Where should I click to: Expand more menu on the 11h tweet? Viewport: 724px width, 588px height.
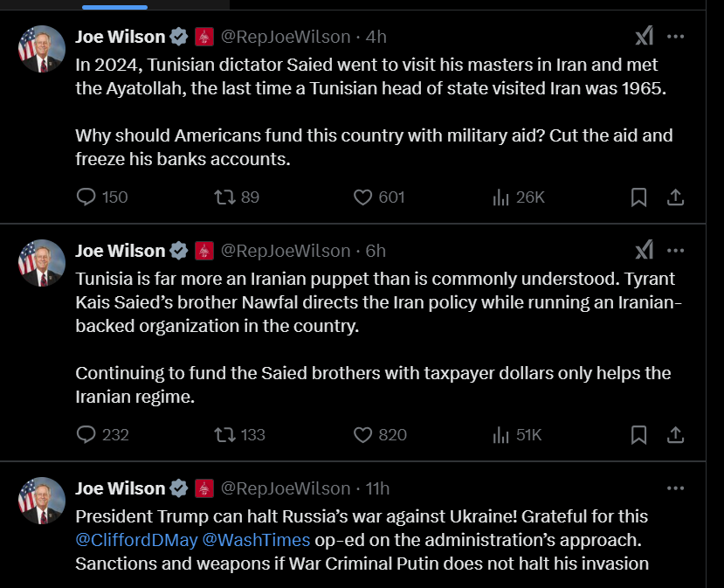click(675, 488)
